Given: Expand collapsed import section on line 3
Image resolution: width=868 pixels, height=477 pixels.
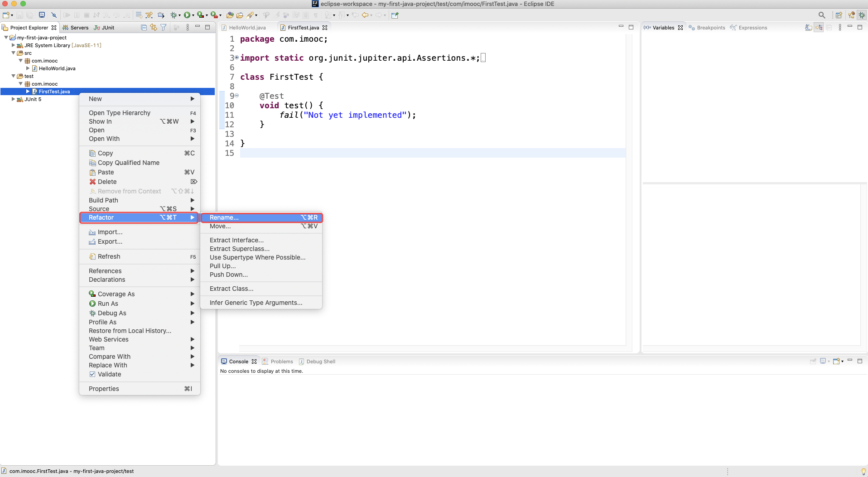Looking at the screenshot, I should click(236, 58).
